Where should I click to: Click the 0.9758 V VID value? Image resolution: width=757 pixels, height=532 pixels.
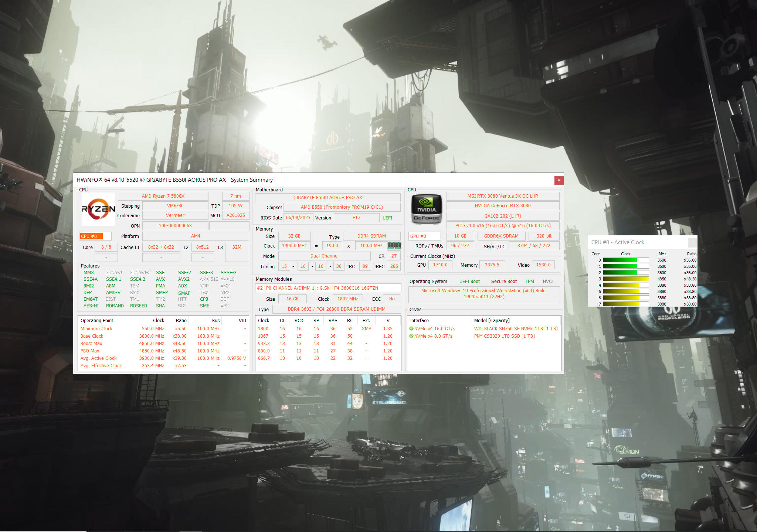pyautogui.click(x=237, y=358)
